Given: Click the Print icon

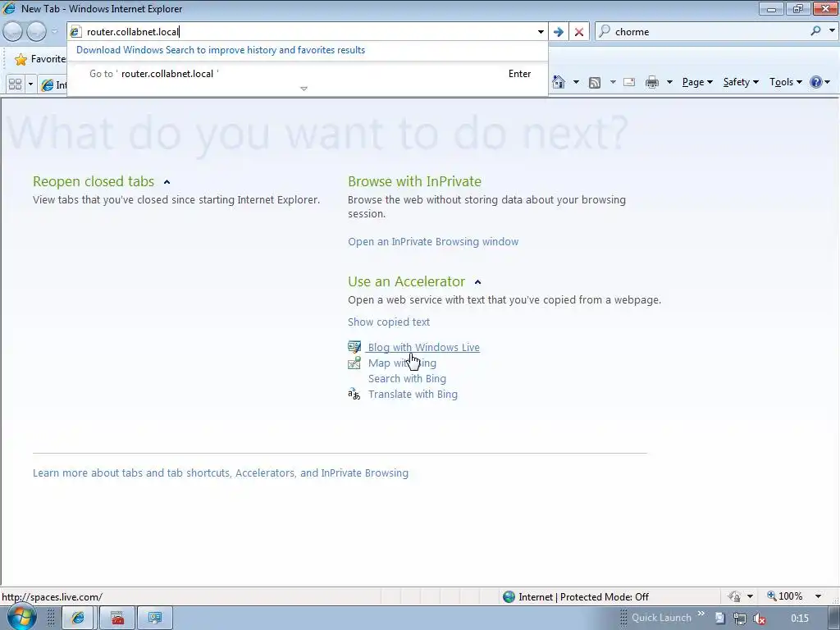Looking at the screenshot, I should 652,82.
